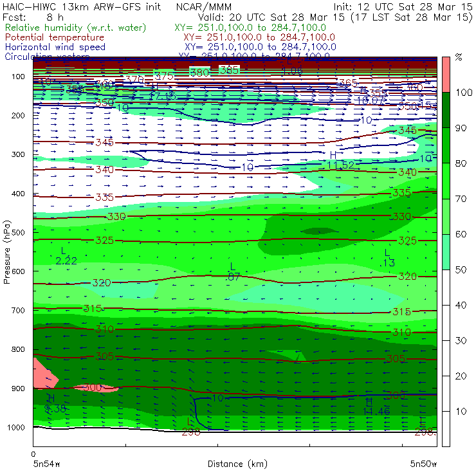Image resolution: width=476 pixels, height=476 pixels.
Task: Click the '80' label on the color bar
Action: [461, 163]
